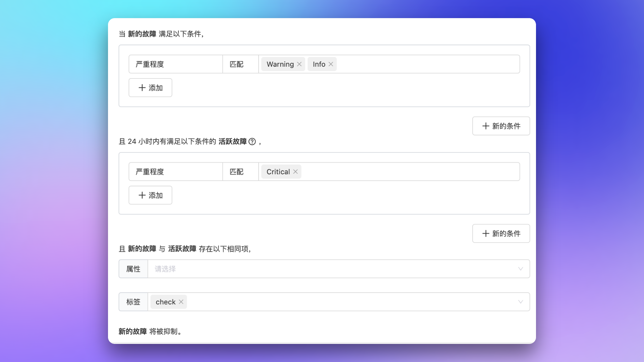Image resolution: width=644 pixels, height=362 pixels.
Task: Remove the check label tag
Action: pos(181,302)
